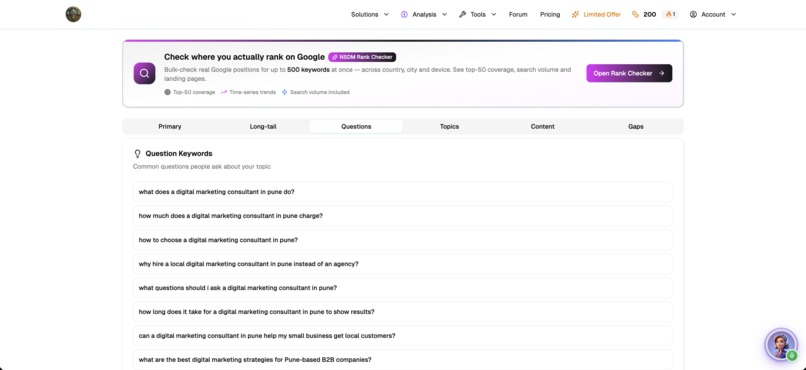This screenshot has width=806, height=370.
Task: Click the site logo avatar in header
Action: [x=74, y=14]
